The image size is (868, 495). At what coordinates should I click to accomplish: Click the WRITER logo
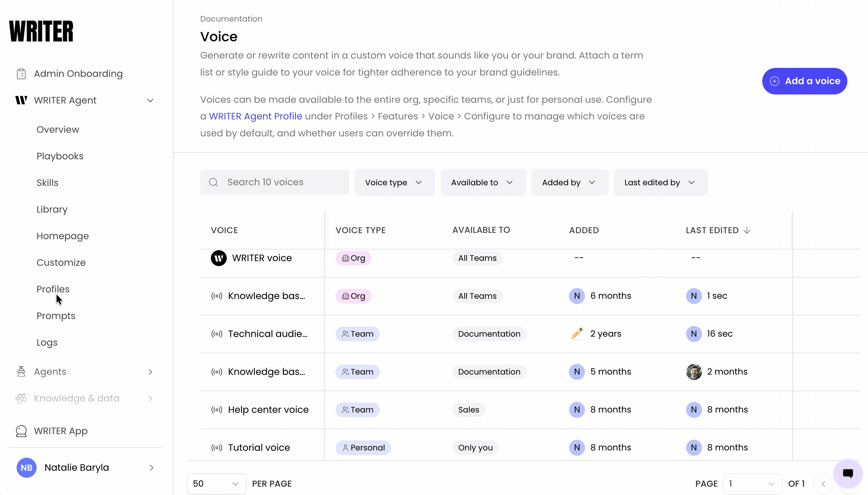41,31
